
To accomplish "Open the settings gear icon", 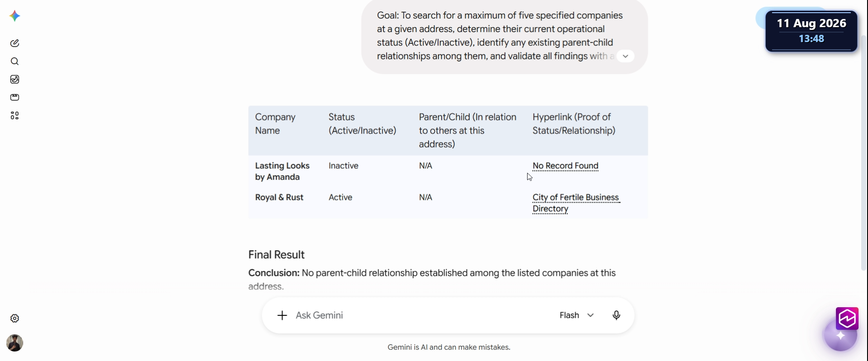I will pos(14,318).
